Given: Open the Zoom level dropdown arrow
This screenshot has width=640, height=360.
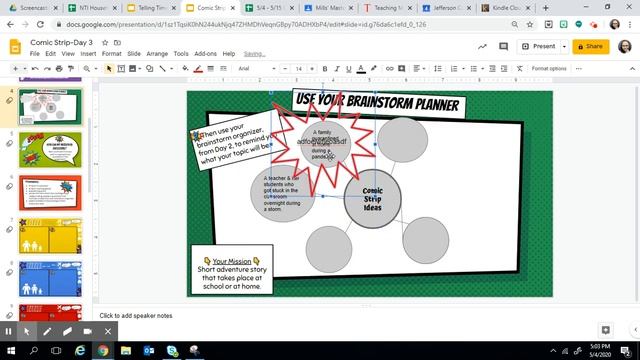Looking at the screenshot, I should tap(96, 69).
